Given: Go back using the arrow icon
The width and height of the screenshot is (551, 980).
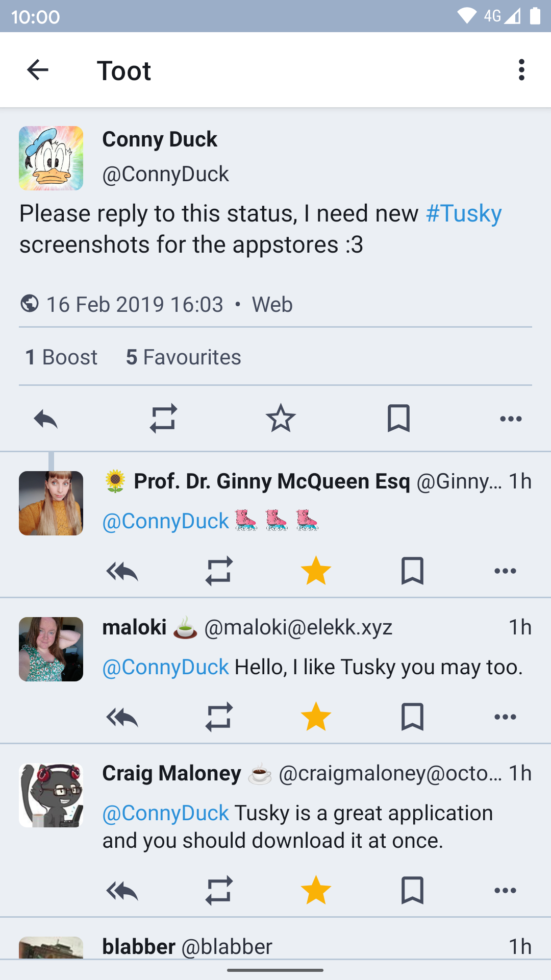Looking at the screenshot, I should [38, 70].
